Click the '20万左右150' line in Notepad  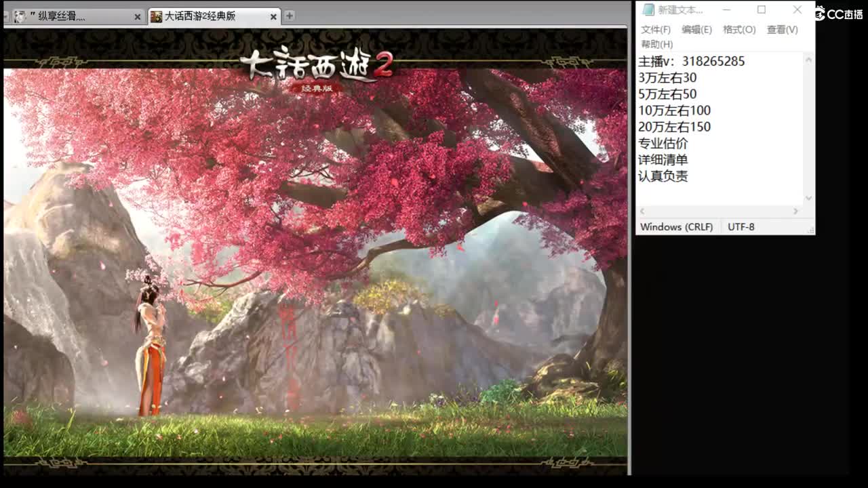point(675,127)
